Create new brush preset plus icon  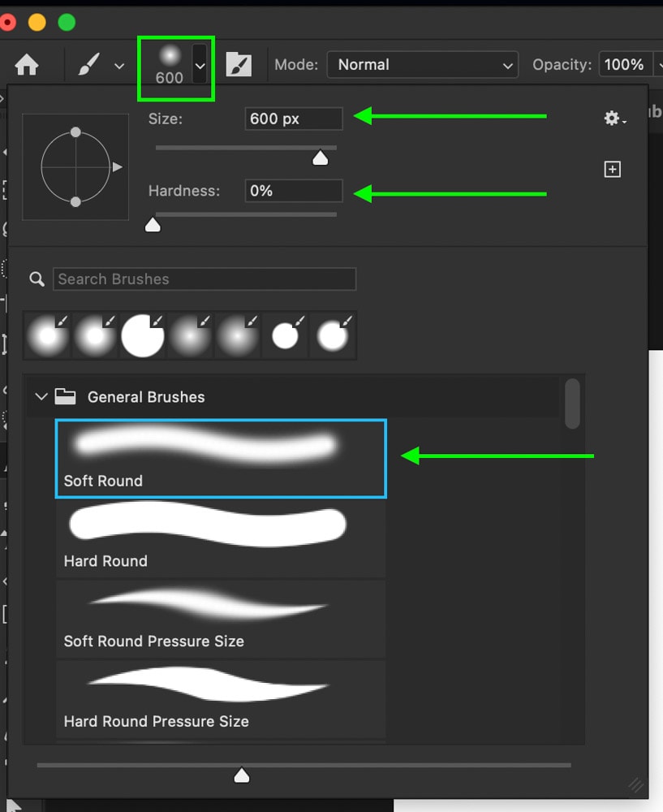click(612, 170)
